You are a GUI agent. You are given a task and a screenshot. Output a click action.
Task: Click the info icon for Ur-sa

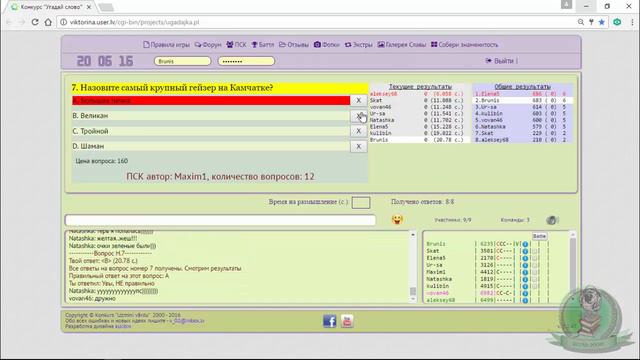tap(525, 265)
